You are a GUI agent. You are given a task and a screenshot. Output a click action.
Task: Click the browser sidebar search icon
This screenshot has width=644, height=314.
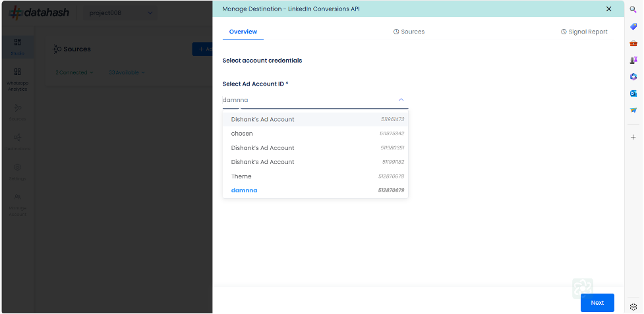(x=633, y=9)
